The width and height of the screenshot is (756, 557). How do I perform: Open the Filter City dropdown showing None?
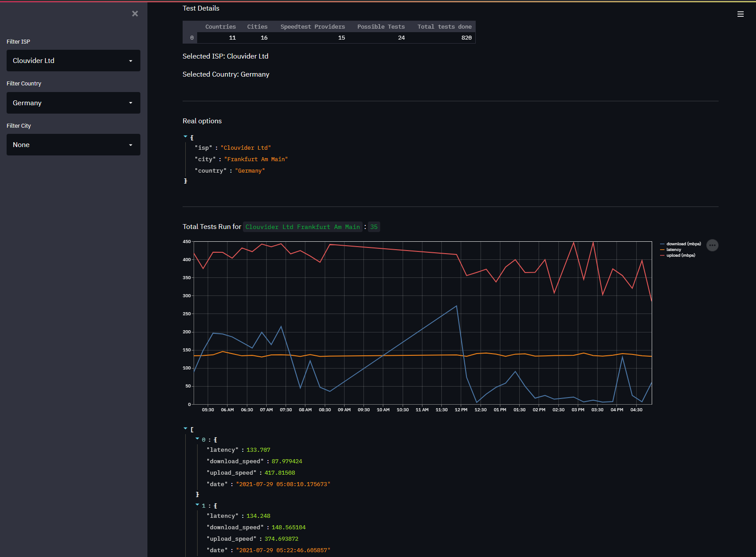pyautogui.click(x=73, y=145)
